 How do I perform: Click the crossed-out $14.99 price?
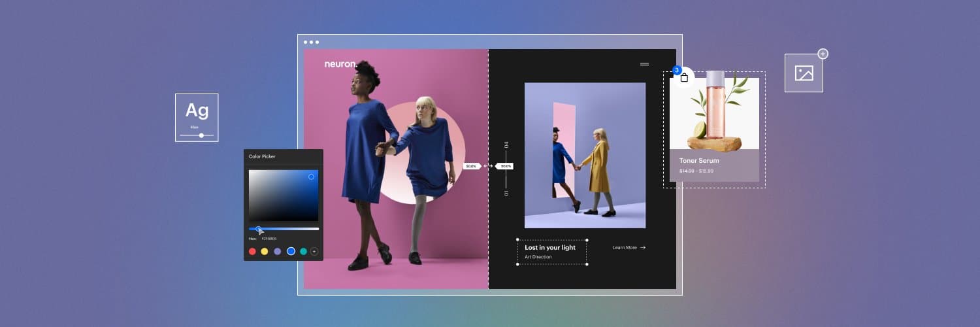coord(687,171)
